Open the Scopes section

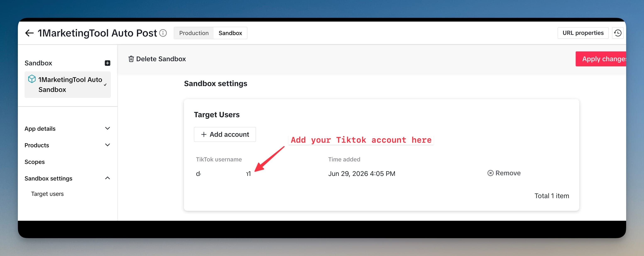tap(34, 162)
